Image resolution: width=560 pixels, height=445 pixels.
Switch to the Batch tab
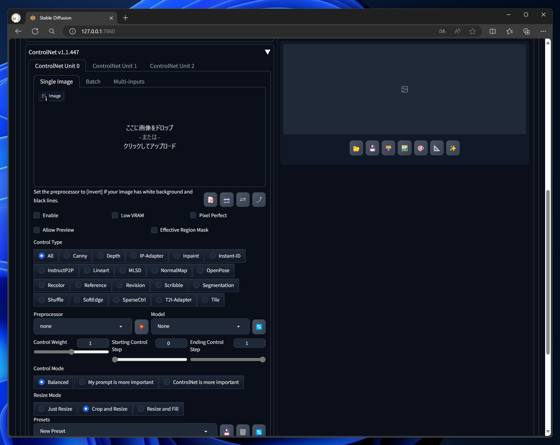pyautogui.click(x=93, y=82)
